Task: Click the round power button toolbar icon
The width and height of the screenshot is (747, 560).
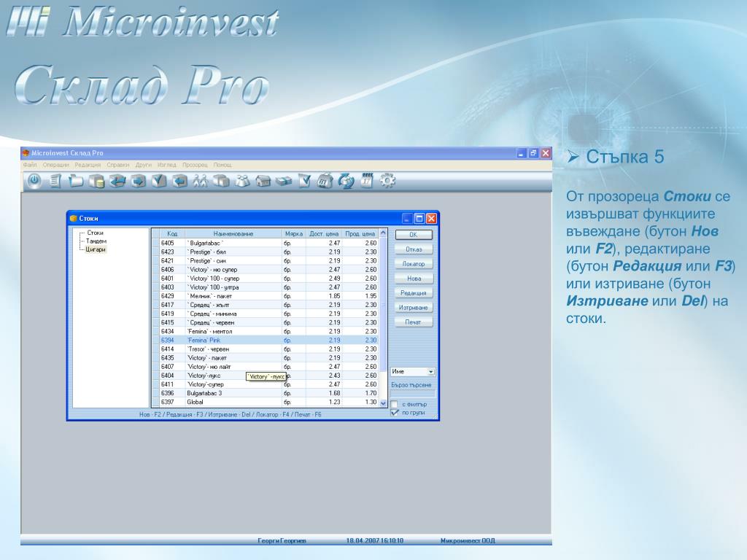Action: 34,181
